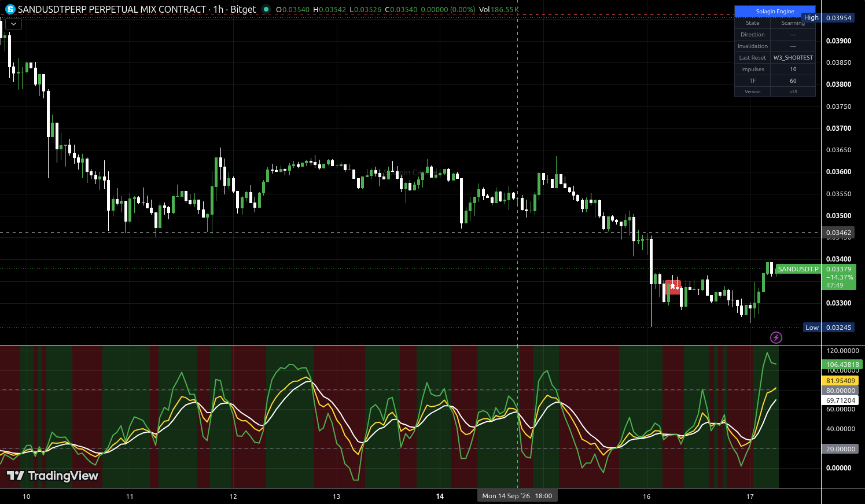
Task: Click the 0.03954 high price label
Action: [x=838, y=18]
